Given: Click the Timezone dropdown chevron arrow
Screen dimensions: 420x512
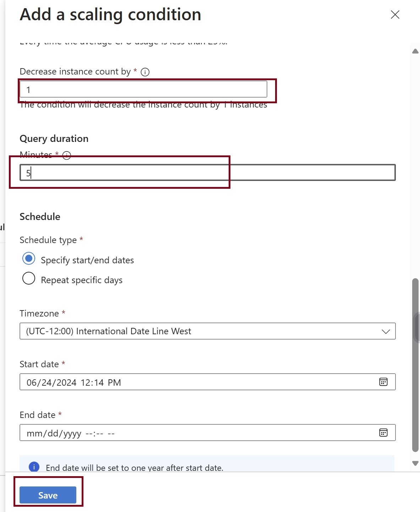Looking at the screenshot, I should [386, 331].
